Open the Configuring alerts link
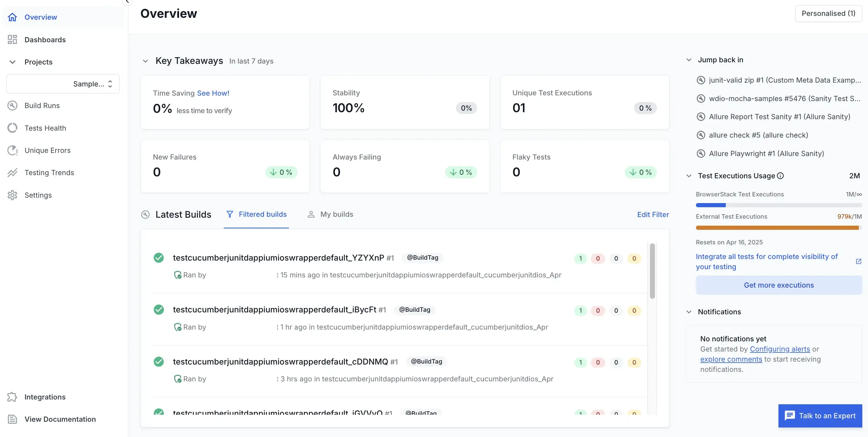Image resolution: width=868 pixels, height=437 pixels. pyautogui.click(x=780, y=349)
